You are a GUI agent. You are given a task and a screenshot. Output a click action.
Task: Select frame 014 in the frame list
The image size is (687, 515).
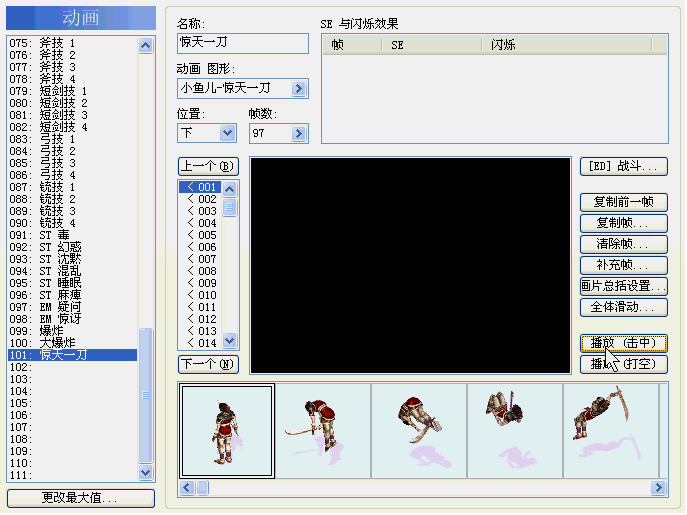(200, 343)
